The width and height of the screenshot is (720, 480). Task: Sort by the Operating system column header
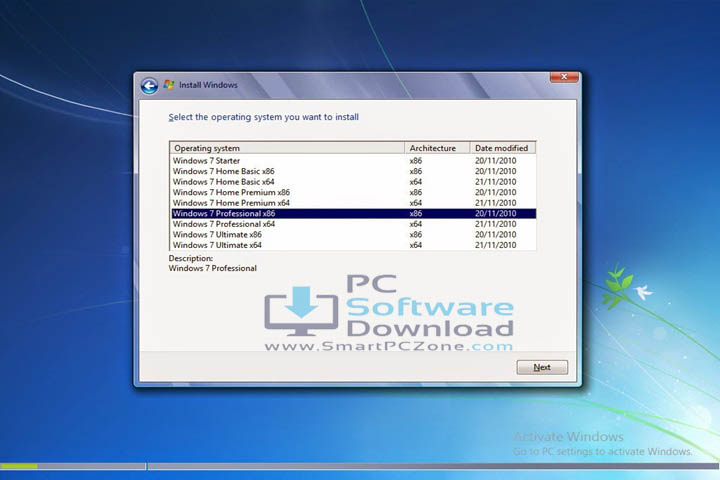click(x=287, y=148)
